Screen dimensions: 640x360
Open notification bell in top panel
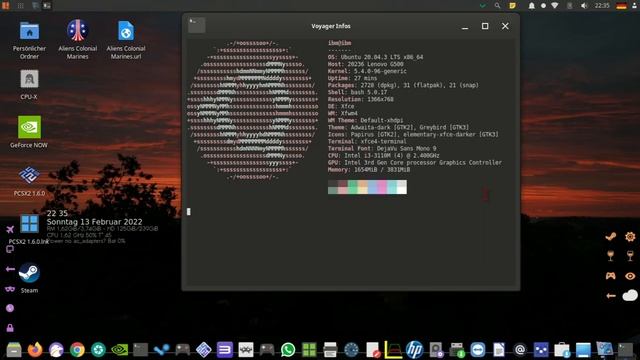(x=531, y=6)
